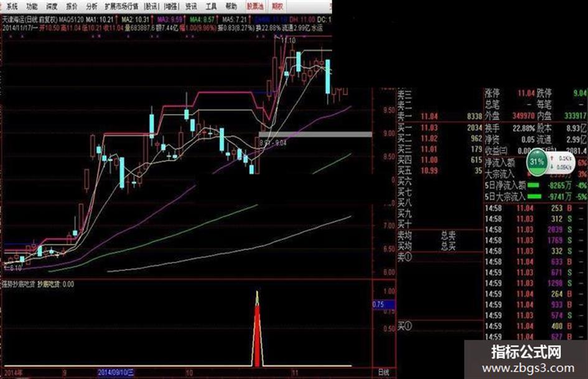Click the 11.10 high price label on chart
Screen dimensions: 588x379
[x=288, y=40]
